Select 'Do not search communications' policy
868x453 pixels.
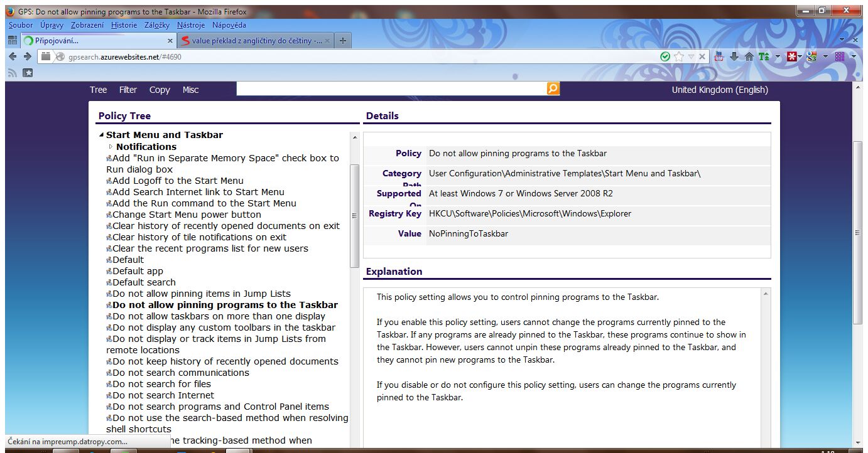point(181,373)
